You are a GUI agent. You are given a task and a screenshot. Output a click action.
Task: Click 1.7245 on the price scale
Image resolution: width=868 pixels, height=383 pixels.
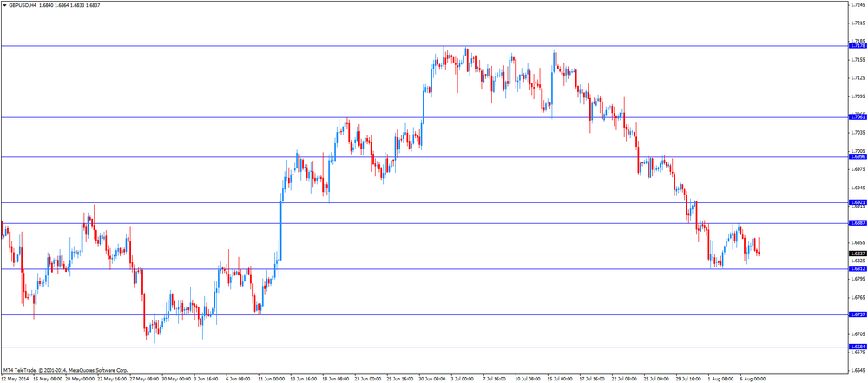pos(857,4)
